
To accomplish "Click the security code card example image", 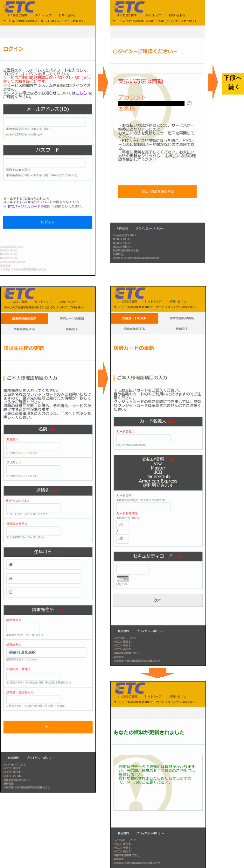I will 122,579.
